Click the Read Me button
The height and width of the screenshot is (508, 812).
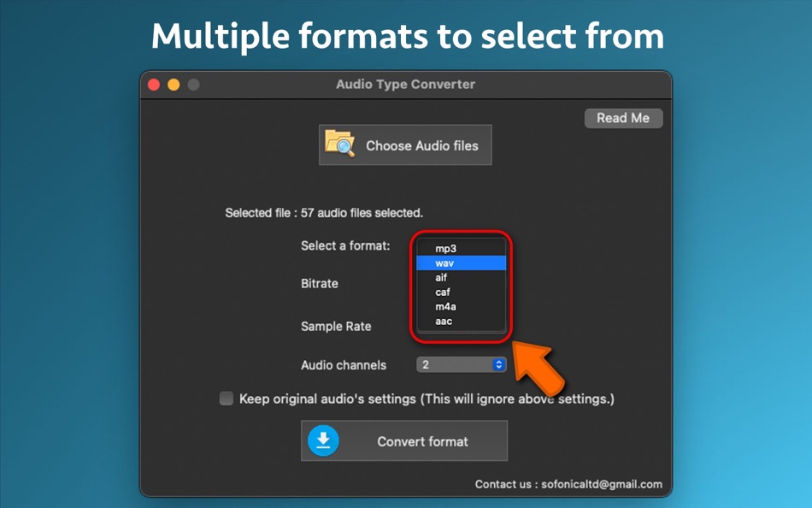coord(623,118)
